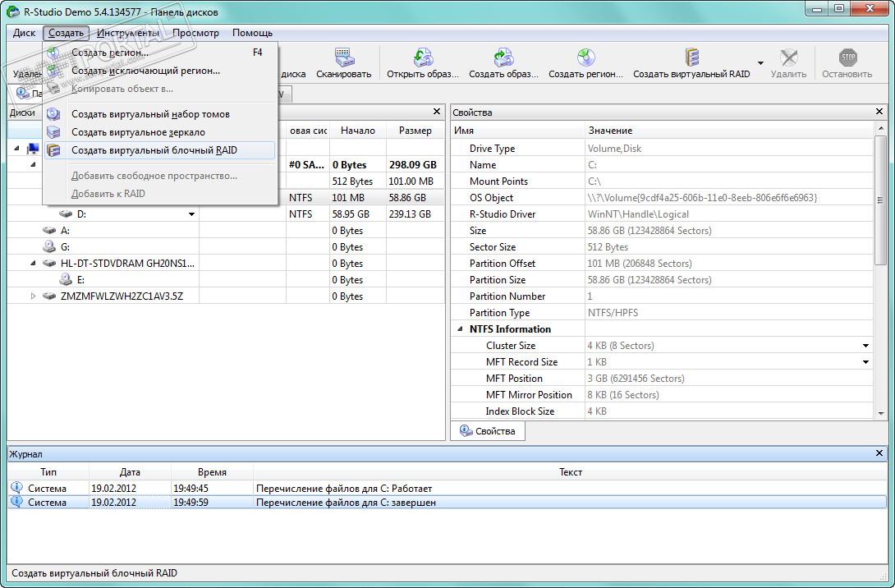Open the Инструменты menu
Screen dimensions: 895x588
(127, 33)
